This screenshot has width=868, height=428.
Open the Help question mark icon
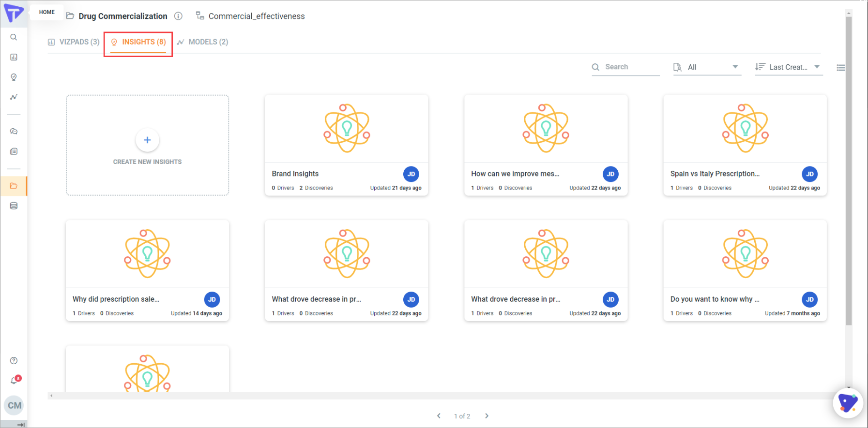pyautogui.click(x=14, y=360)
